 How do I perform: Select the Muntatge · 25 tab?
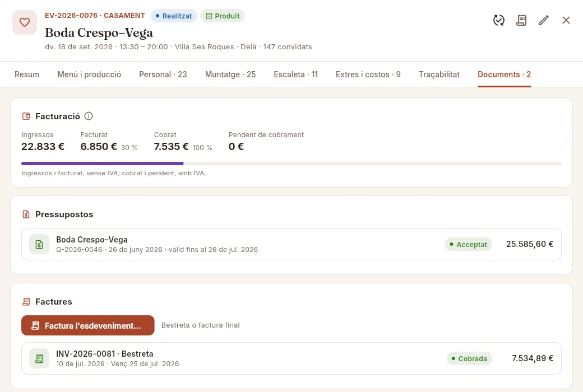pyautogui.click(x=230, y=74)
